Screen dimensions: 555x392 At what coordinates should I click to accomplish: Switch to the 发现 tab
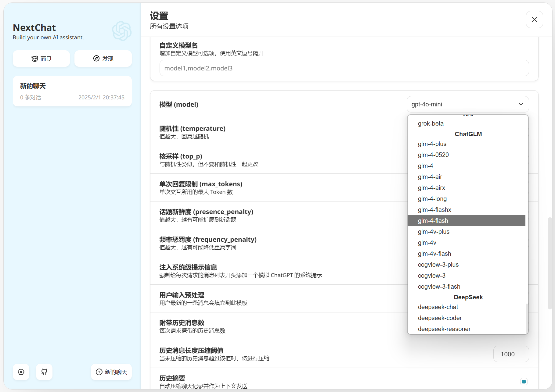point(103,59)
